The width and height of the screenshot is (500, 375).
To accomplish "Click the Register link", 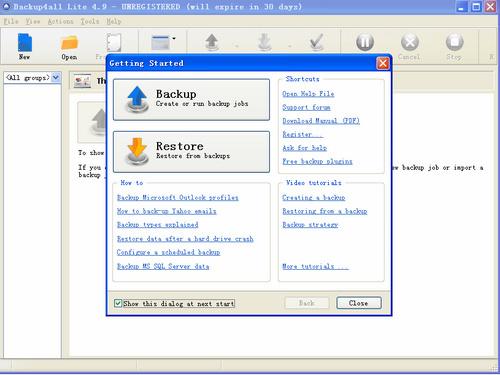I will [x=303, y=134].
